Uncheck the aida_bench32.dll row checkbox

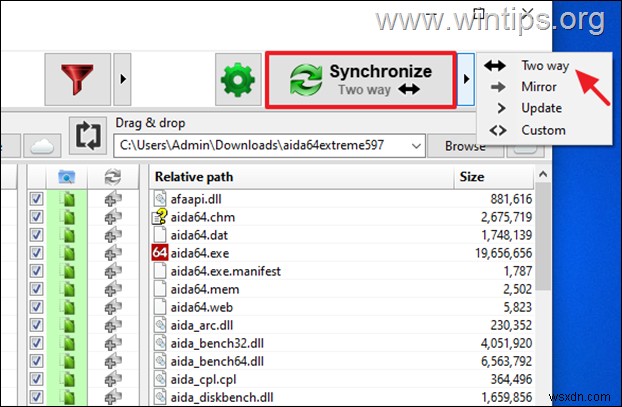[x=36, y=343]
